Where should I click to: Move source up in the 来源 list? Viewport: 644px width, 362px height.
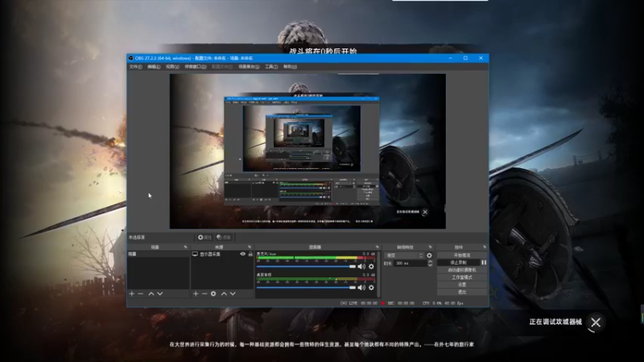(x=224, y=294)
